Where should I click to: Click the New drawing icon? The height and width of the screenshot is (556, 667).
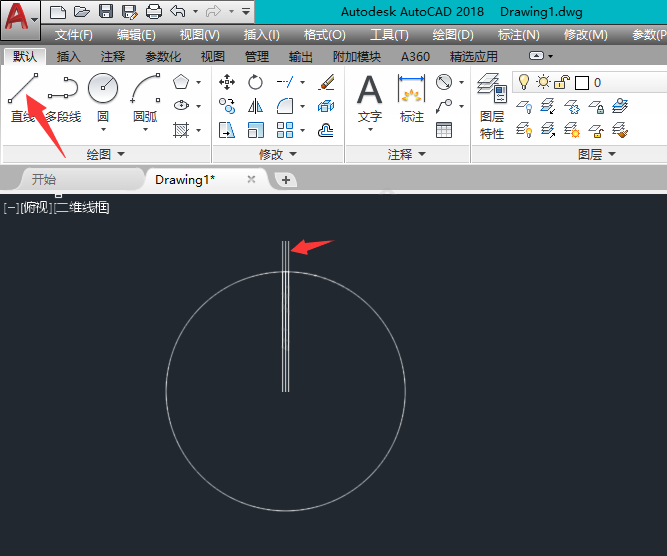[57, 11]
